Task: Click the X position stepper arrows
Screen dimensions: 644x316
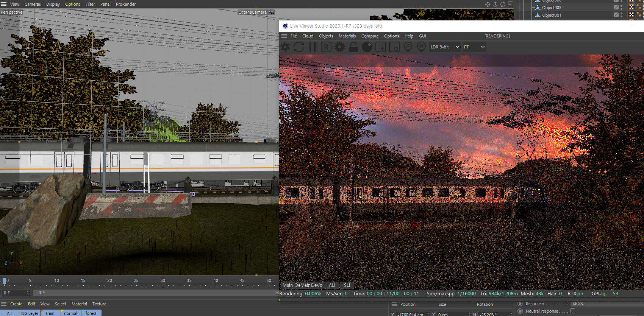Action: (x=429, y=314)
